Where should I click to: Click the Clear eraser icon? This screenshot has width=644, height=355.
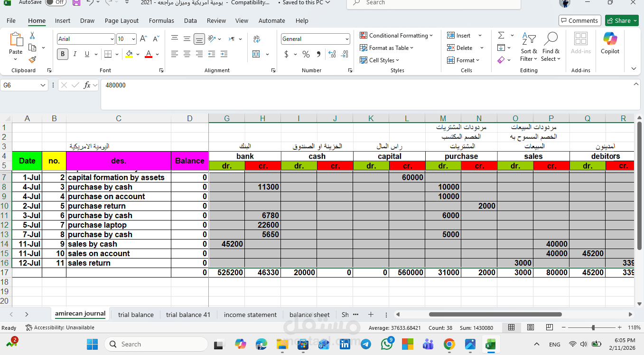pyautogui.click(x=501, y=60)
